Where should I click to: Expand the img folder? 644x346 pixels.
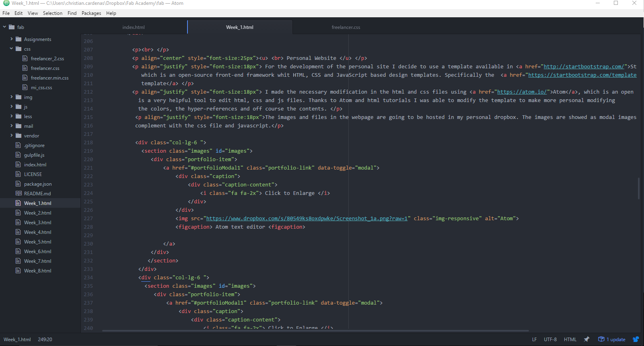coord(12,97)
